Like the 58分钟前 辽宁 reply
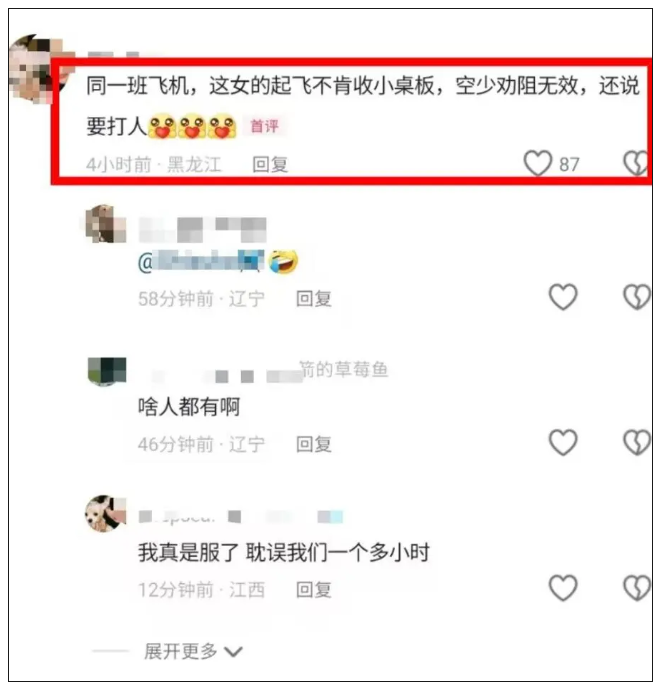Viewport: 660px width, 689px height. pyautogui.click(x=563, y=297)
